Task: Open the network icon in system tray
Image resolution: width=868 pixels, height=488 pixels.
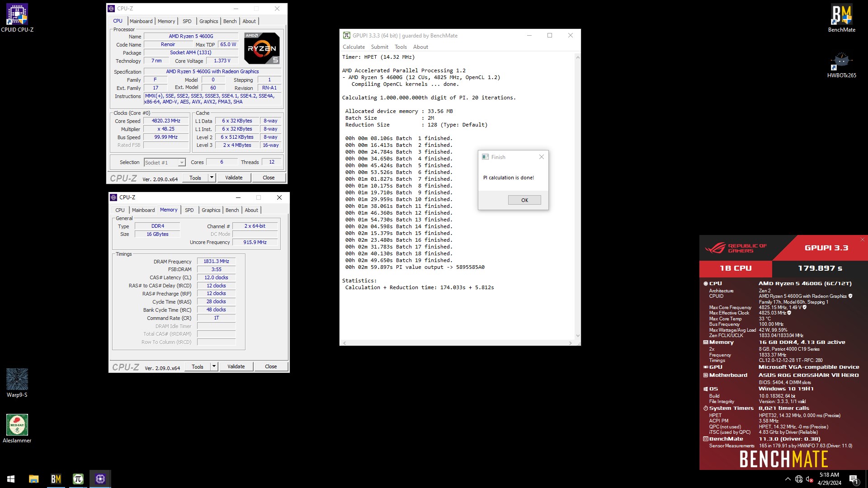Action: (799, 479)
